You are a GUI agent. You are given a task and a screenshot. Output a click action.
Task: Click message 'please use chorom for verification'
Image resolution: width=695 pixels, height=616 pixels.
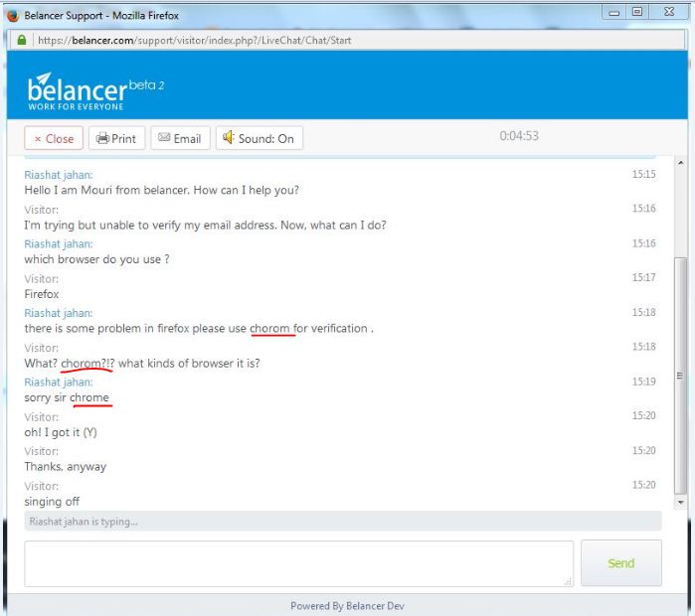click(x=199, y=329)
